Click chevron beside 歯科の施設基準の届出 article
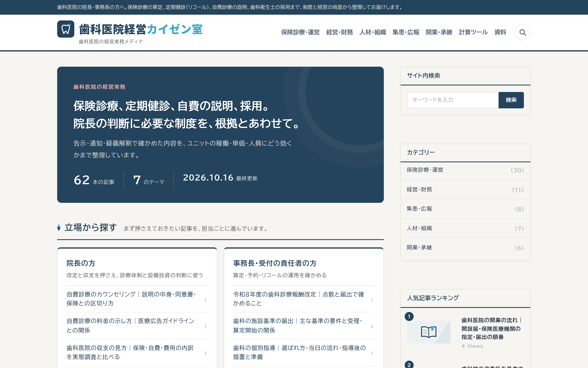 pyautogui.click(x=372, y=326)
